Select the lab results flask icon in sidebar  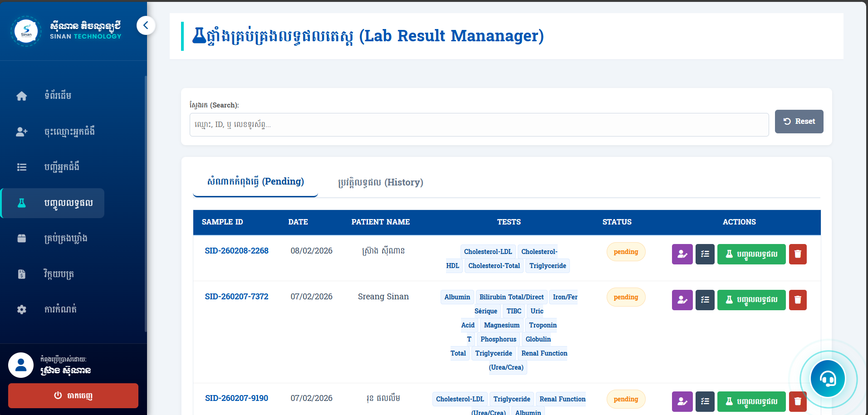[21, 203]
